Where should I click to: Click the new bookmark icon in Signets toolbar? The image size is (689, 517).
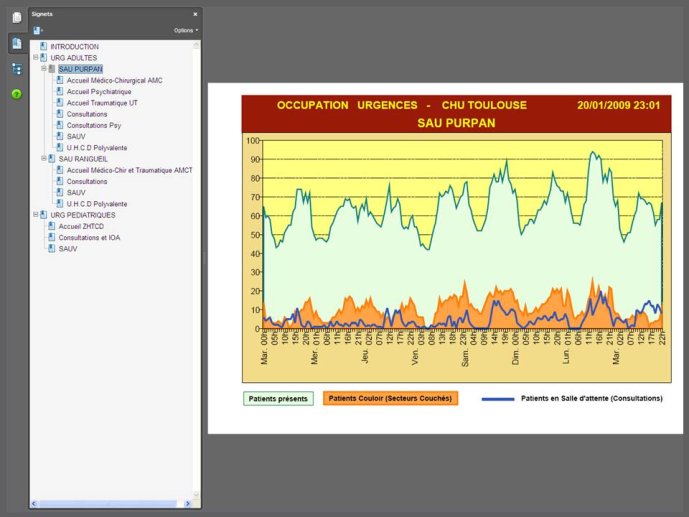click(x=38, y=30)
